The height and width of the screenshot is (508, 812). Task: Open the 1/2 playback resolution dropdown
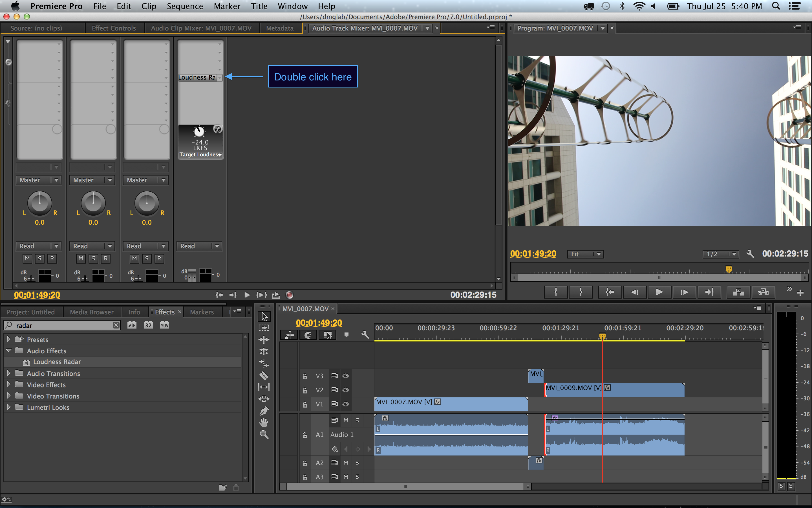(x=721, y=254)
